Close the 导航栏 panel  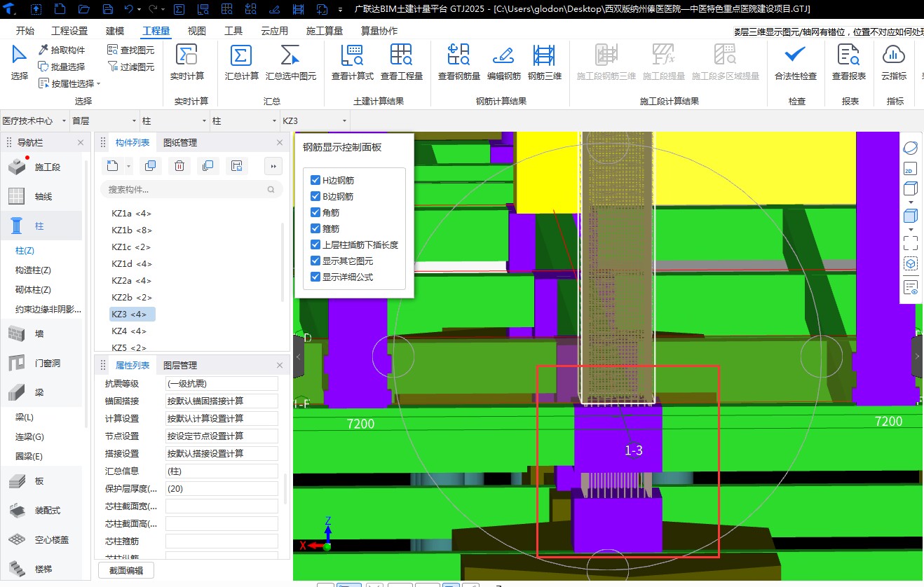click(80, 142)
